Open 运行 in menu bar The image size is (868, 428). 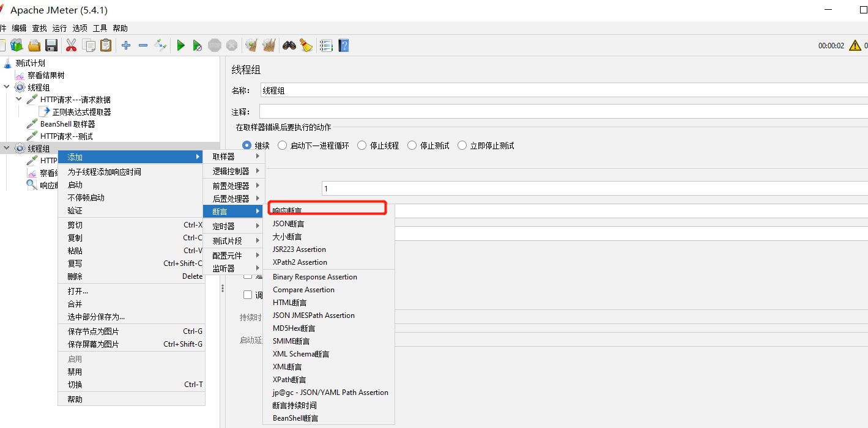click(59, 28)
